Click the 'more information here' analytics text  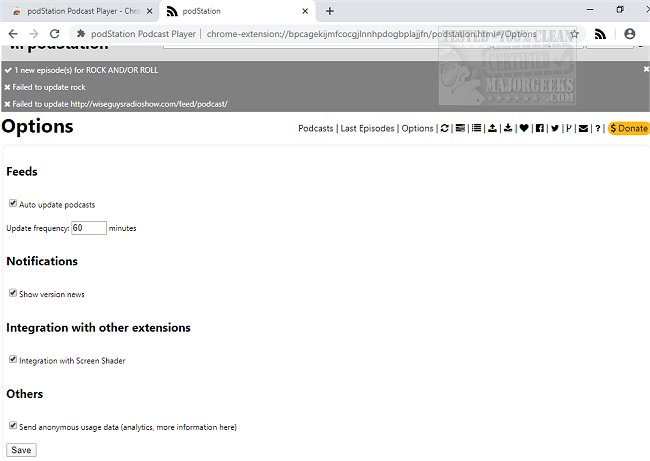tap(195, 427)
